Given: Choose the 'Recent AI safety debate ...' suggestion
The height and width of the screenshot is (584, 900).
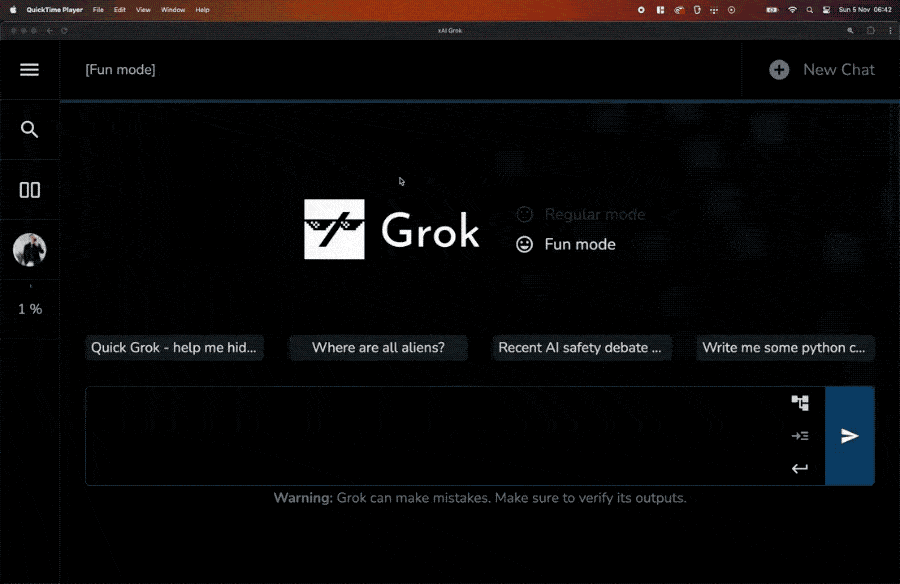Looking at the screenshot, I should click(x=581, y=347).
